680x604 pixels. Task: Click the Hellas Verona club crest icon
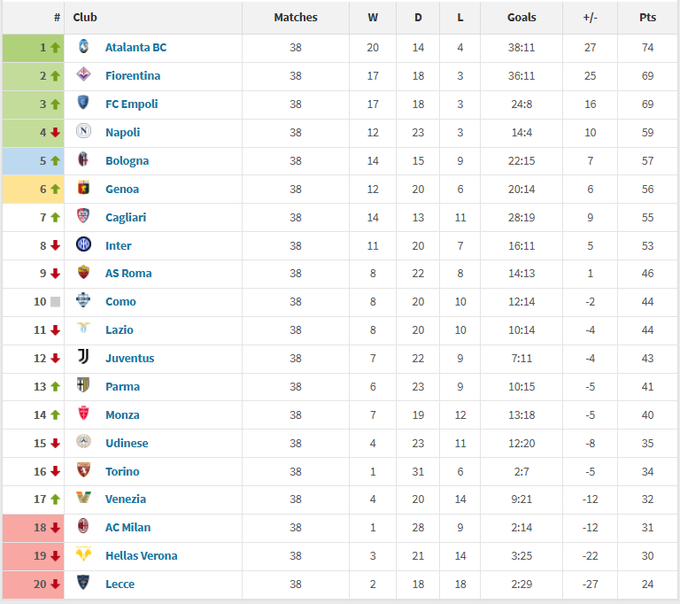pyautogui.click(x=84, y=555)
